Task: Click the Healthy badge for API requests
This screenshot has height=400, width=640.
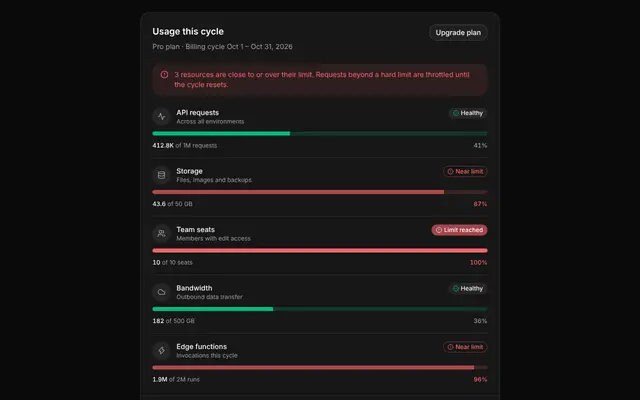Action: pyautogui.click(x=468, y=113)
